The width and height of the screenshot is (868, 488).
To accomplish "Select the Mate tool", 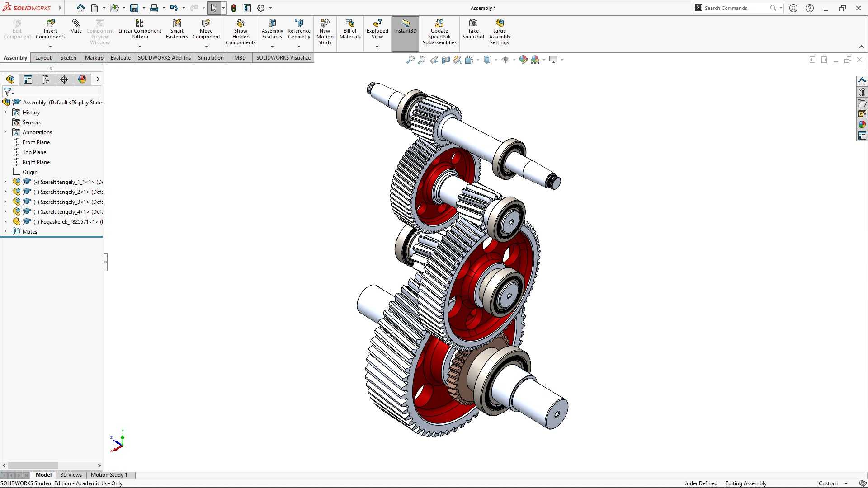I will [76, 26].
